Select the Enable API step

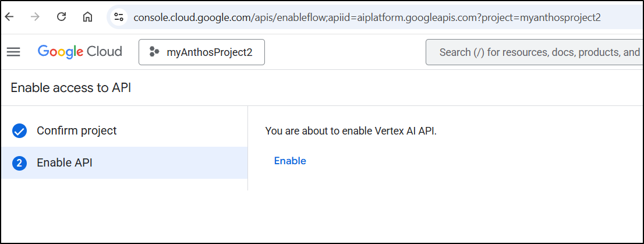(64, 163)
